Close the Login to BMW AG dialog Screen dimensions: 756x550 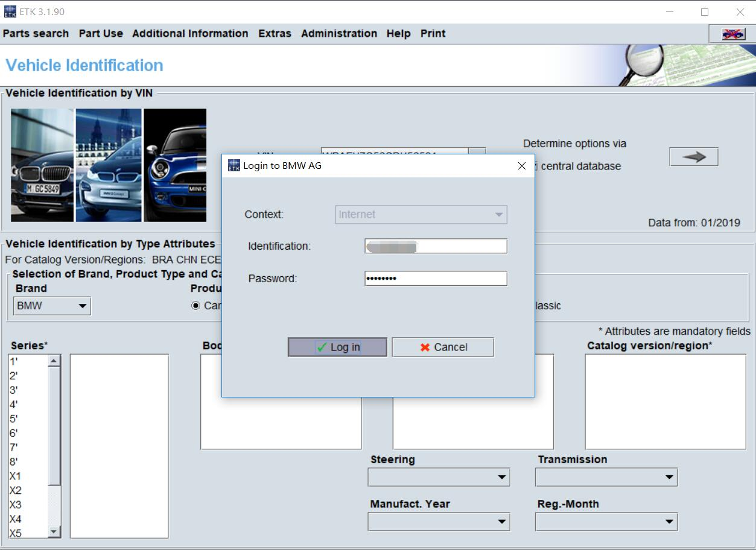[522, 166]
